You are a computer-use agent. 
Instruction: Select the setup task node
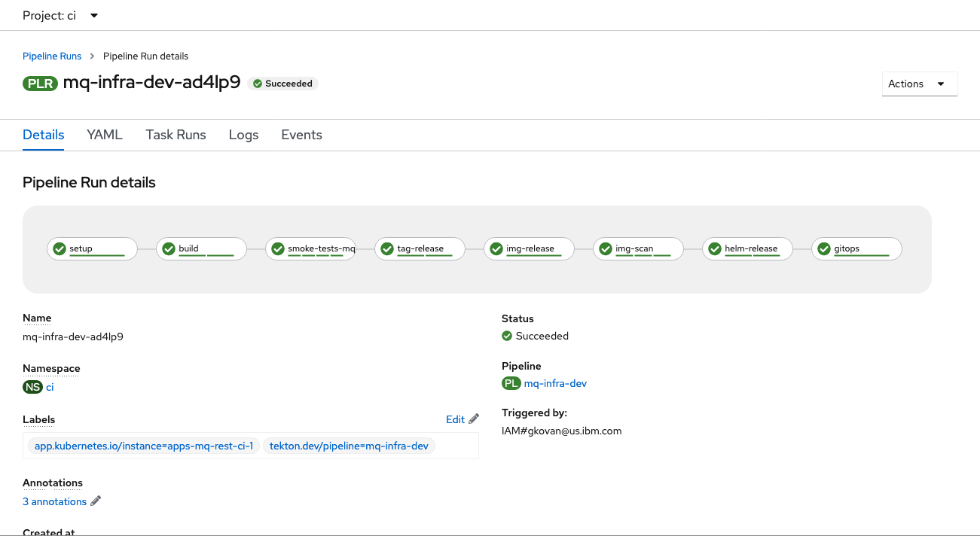pos(92,249)
